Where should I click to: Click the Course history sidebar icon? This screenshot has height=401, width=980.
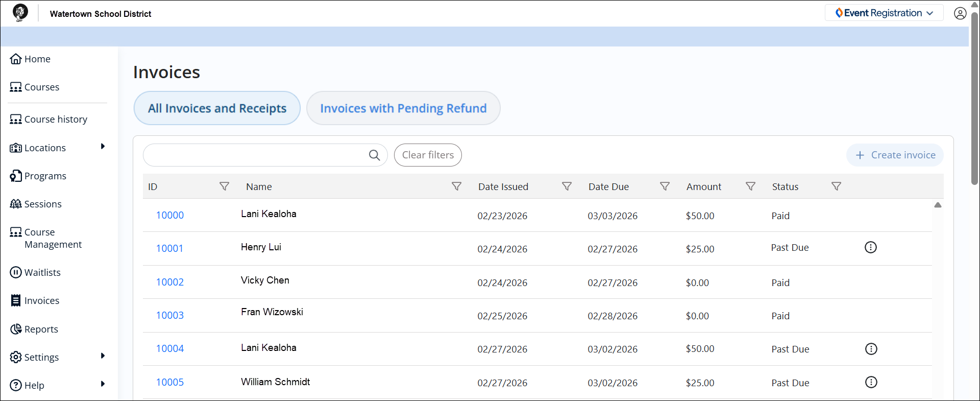[16, 120]
